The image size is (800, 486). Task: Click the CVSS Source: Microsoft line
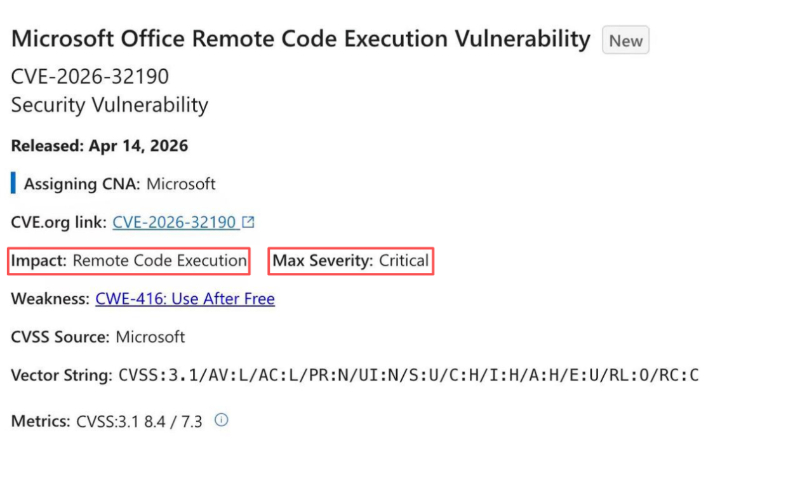click(x=98, y=337)
